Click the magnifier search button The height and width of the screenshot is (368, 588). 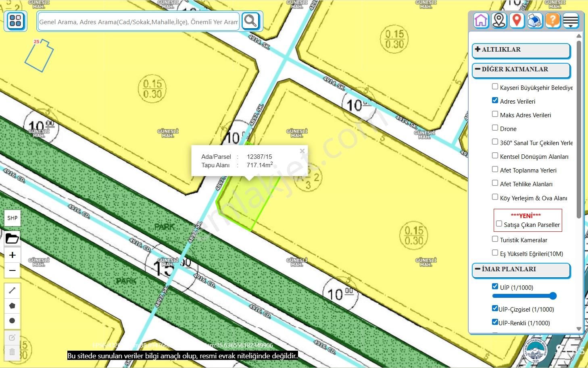pyautogui.click(x=250, y=21)
